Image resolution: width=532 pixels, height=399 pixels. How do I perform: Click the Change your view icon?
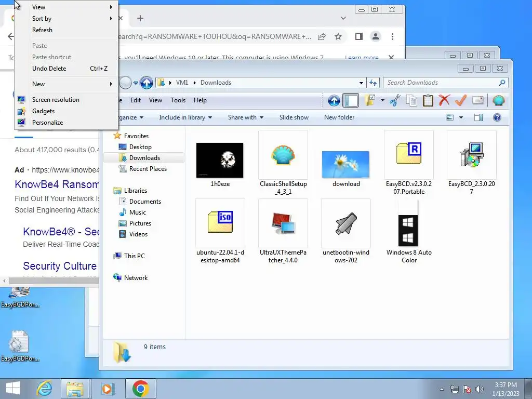click(450, 117)
